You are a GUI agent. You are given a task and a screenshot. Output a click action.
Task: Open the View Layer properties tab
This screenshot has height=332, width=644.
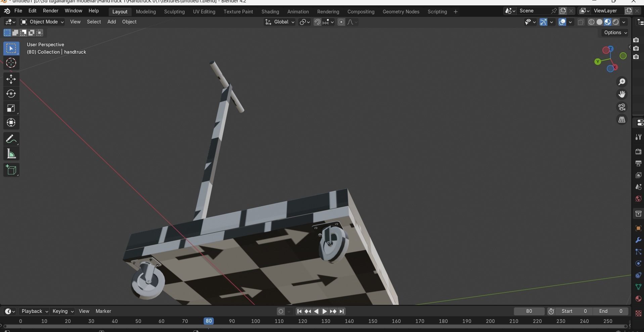638,175
